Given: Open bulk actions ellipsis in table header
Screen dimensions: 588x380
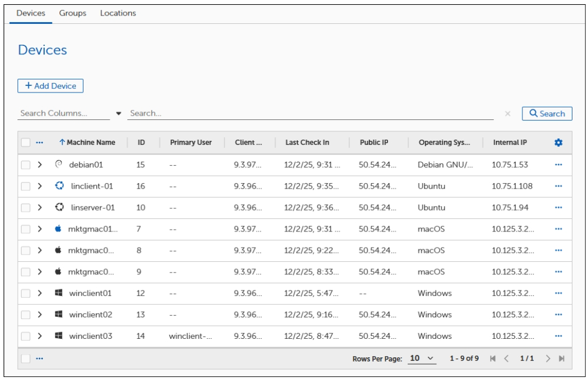Looking at the screenshot, I should coord(40,143).
